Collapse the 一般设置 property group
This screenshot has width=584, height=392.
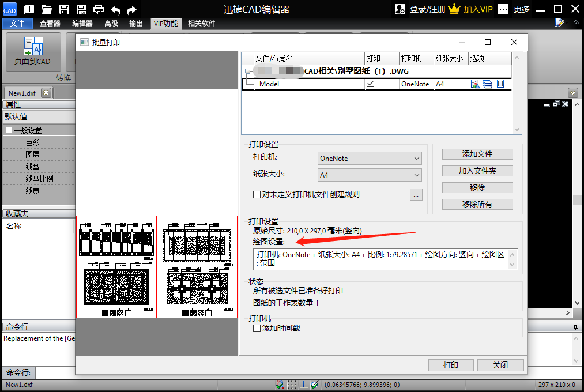[9, 130]
